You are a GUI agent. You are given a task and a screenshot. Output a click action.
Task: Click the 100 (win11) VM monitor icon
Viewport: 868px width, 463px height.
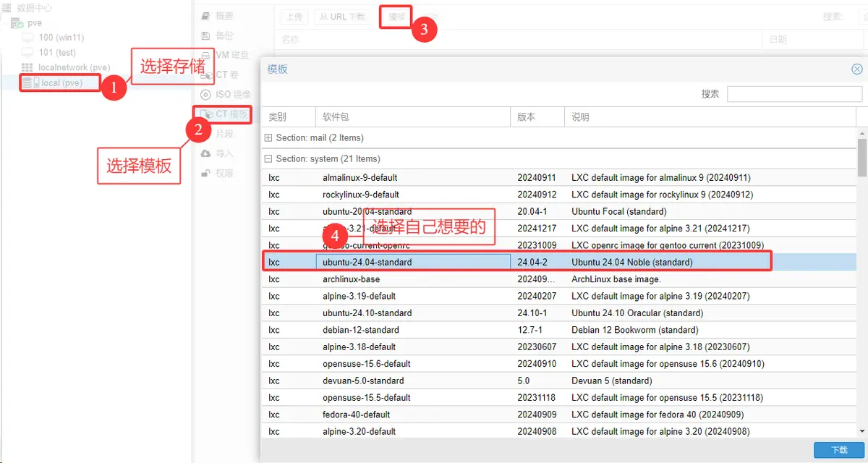tap(27, 38)
